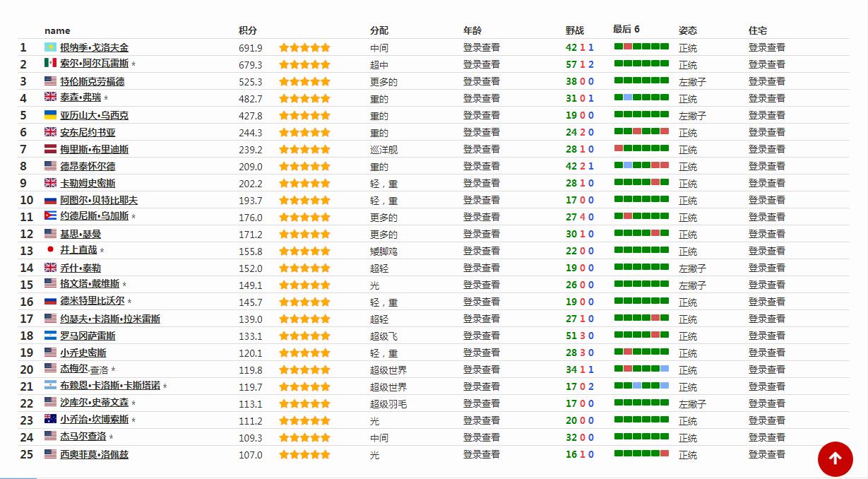Click the red scroll-to-top arrow button
Image resolution: width=868 pixels, height=479 pixels.
(x=835, y=459)
